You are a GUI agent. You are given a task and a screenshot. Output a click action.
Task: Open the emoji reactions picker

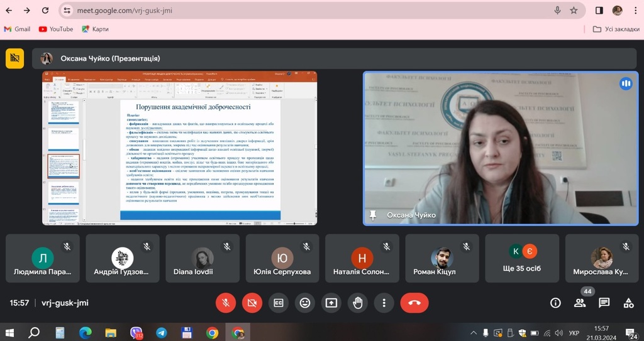click(x=305, y=303)
